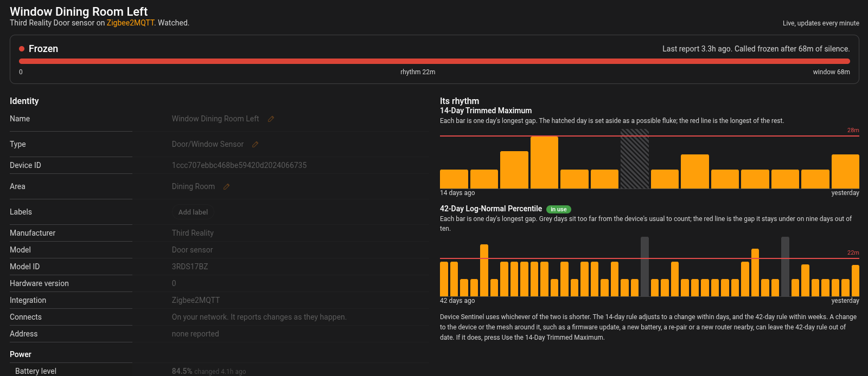Click the Model ID value 3RDS17BZ
Screen dimensions: 868x376
click(190, 267)
